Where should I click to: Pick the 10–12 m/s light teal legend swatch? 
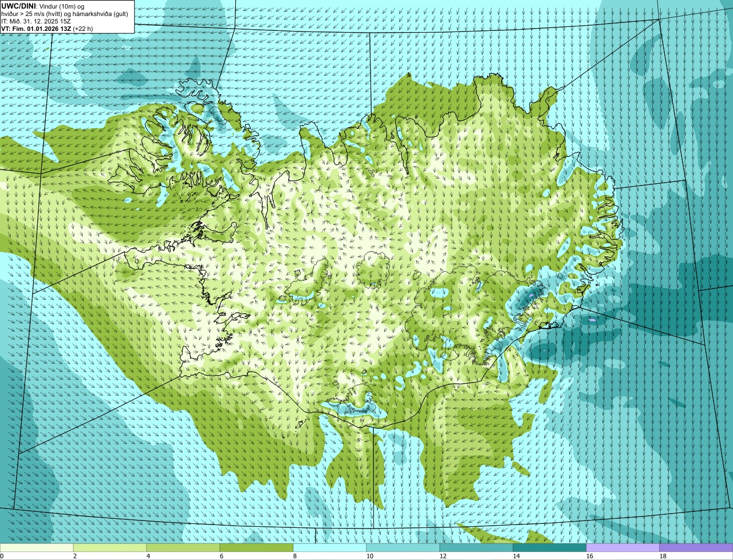[403, 547]
